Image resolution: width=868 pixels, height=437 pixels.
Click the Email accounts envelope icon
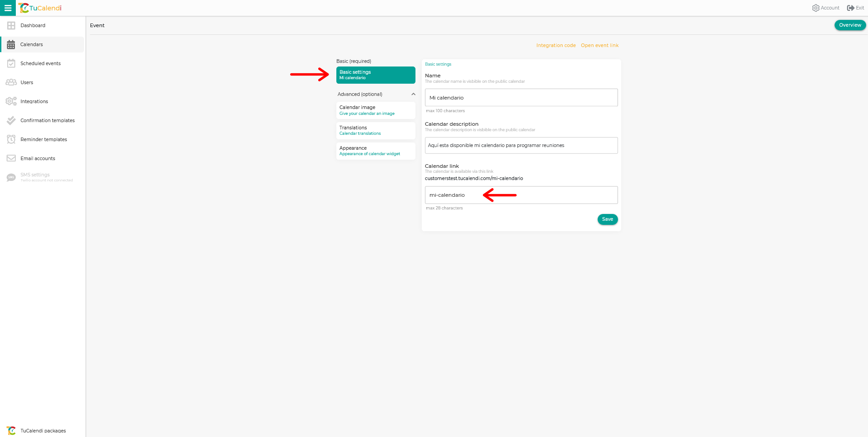[11, 158]
